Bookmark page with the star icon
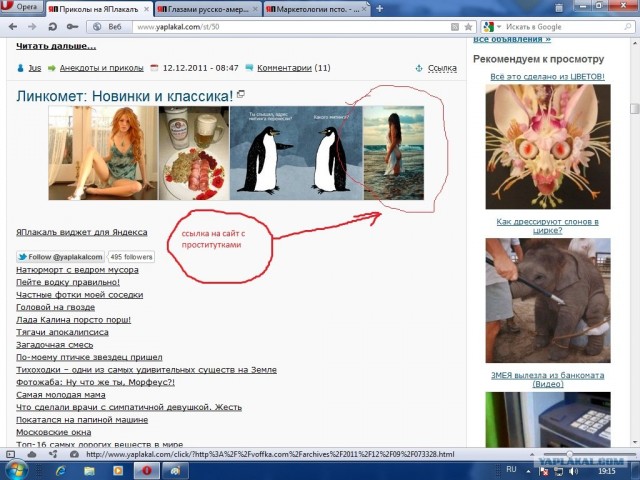 pos(468,27)
